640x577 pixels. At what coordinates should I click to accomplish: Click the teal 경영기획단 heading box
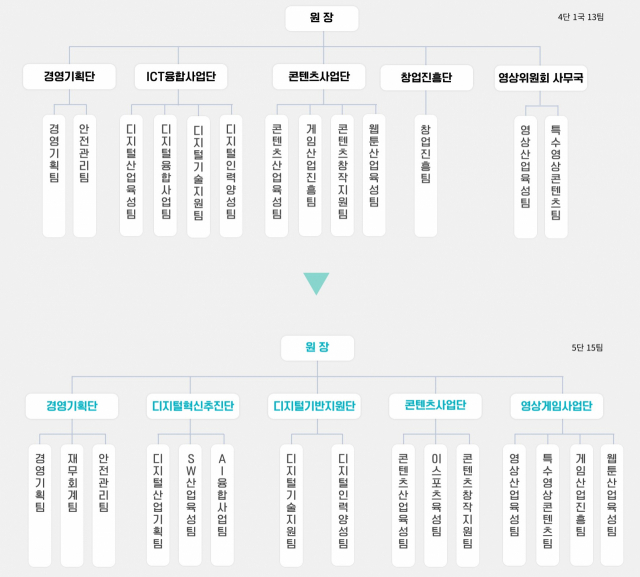[x=72, y=406]
